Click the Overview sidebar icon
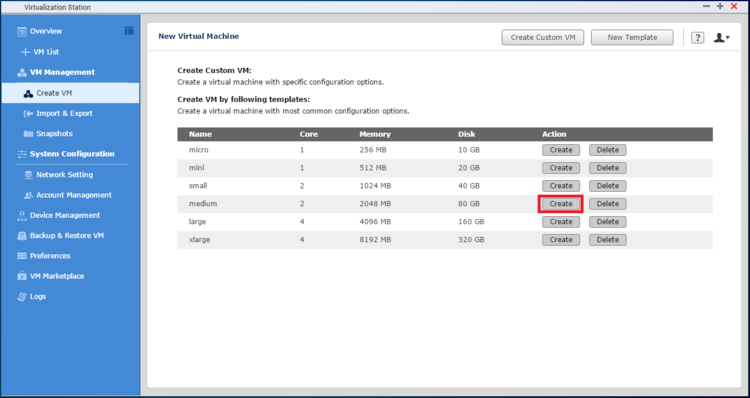Screen dimensions: 750x398 click(x=22, y=32)
